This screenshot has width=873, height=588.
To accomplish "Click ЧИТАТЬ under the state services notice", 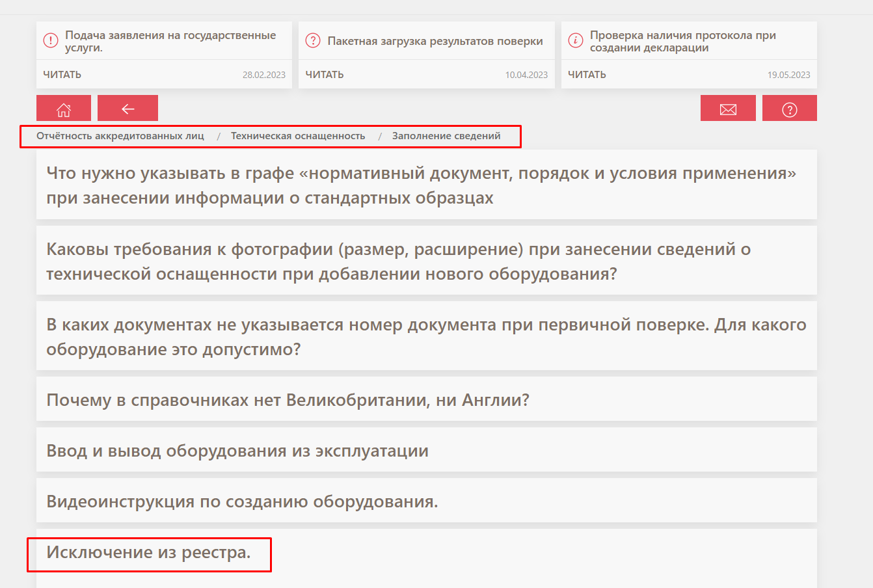I will pos(62,75).
